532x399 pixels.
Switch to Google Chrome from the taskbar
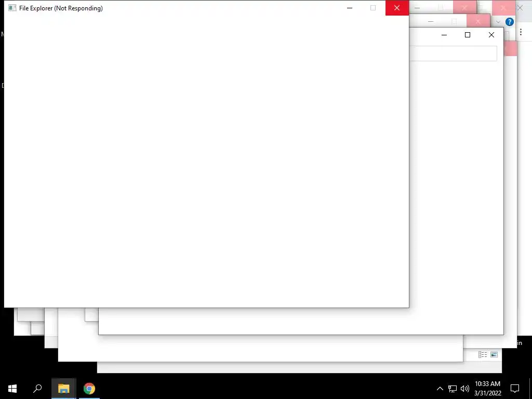pos(89,389)
